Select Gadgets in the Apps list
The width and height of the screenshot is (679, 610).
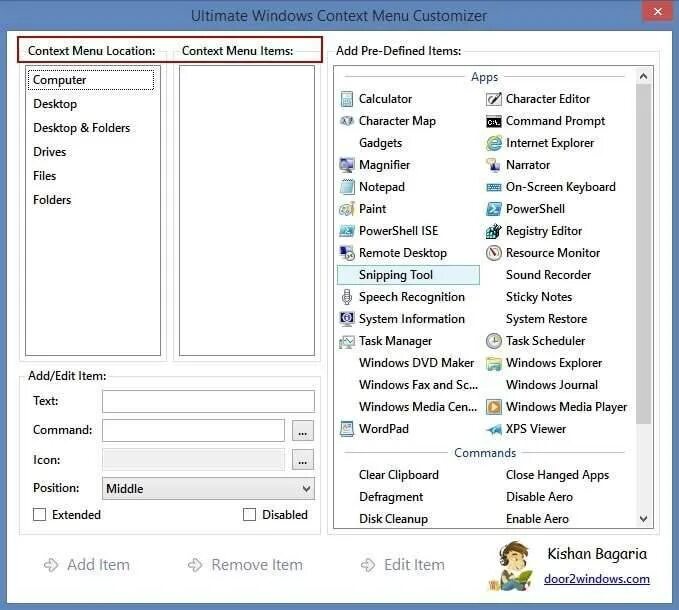(381, 143)
